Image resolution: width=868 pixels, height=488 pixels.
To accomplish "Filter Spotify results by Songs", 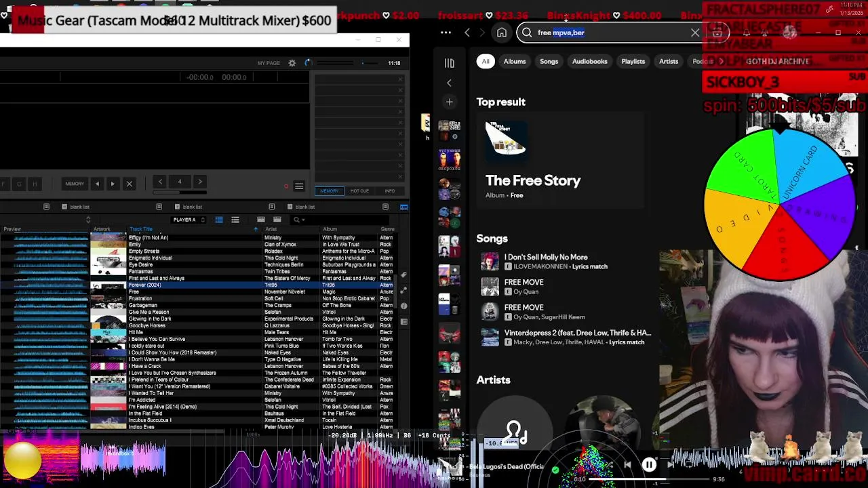I will pos(549,61).
